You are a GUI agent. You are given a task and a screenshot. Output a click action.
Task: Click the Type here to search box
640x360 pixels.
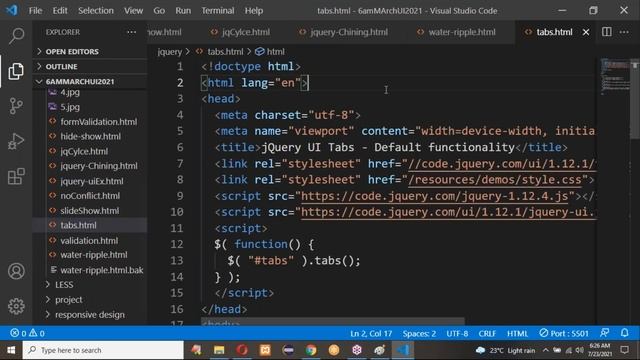(x=103, y=350)
